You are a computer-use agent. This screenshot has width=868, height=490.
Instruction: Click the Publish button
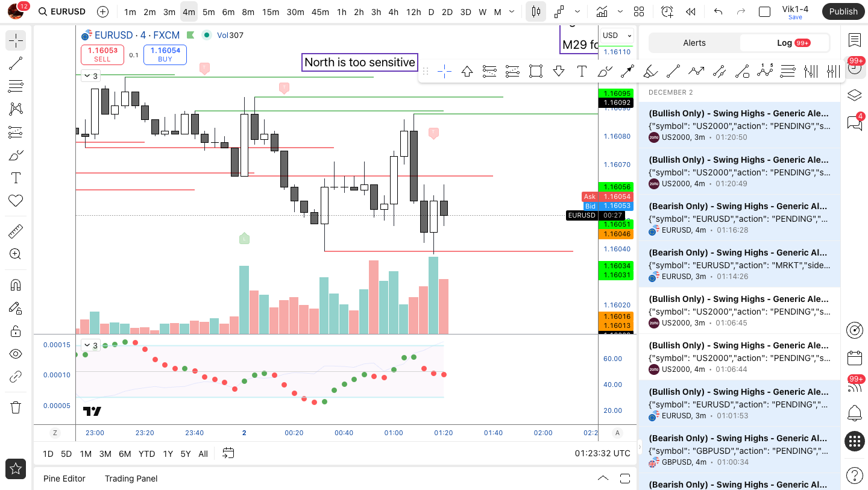pyautogui.click(x=843, y=11)
